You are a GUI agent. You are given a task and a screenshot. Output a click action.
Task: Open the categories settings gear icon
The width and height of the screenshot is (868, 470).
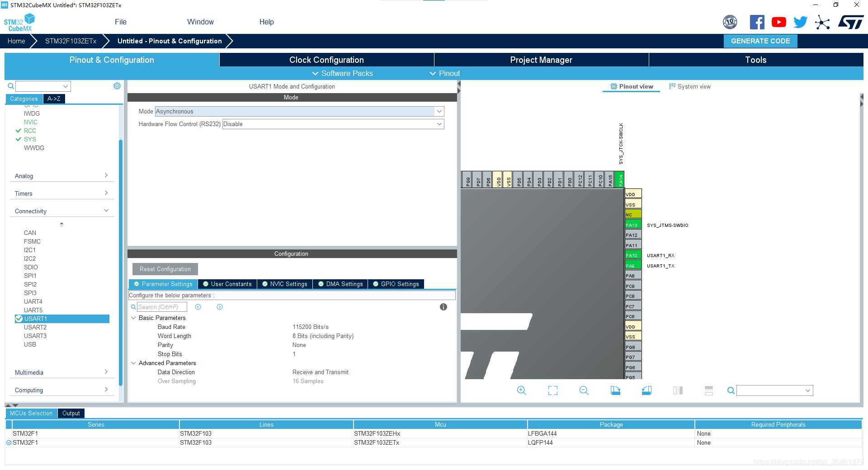[x=117, y=86]
